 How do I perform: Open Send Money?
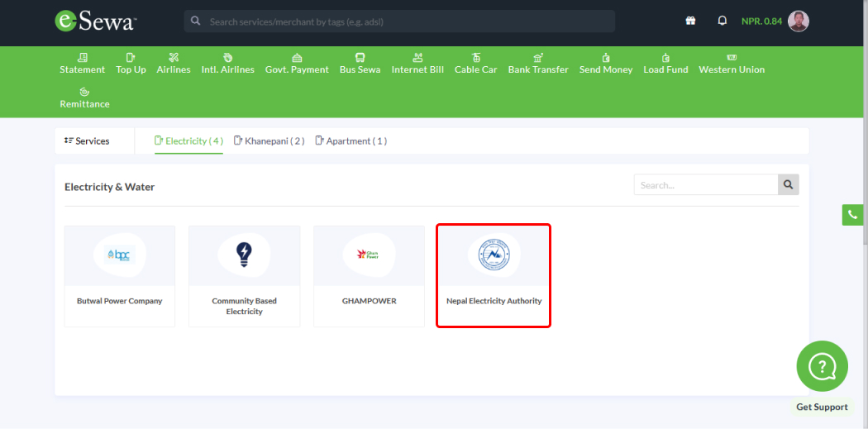click(606, 64)
